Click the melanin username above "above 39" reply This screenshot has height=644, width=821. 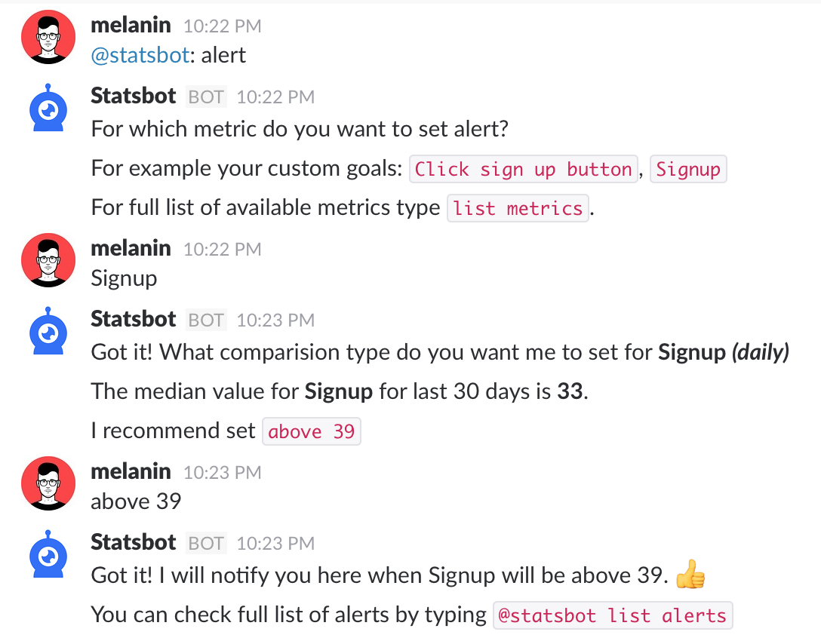(131, 471)
